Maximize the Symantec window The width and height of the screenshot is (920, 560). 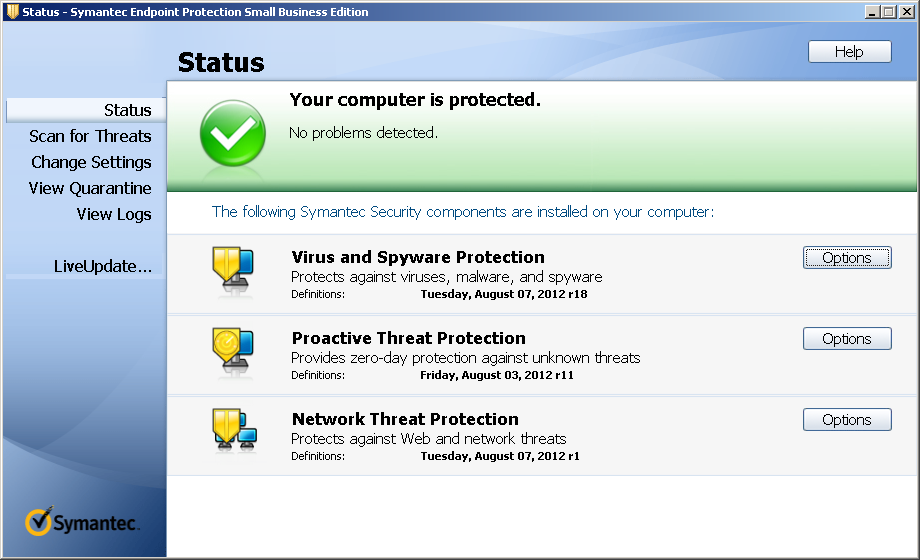point(888,12)
